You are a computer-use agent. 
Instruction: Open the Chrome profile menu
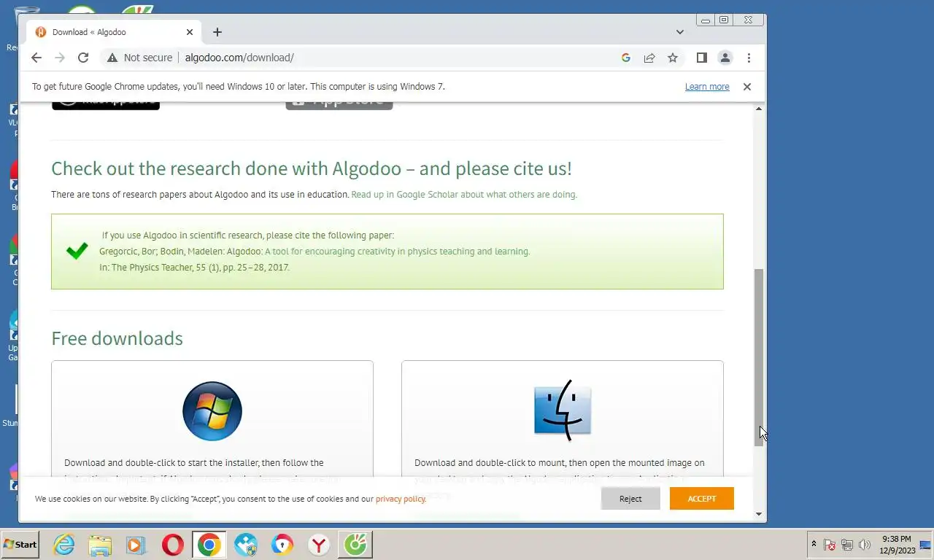(x=725, y=58)
